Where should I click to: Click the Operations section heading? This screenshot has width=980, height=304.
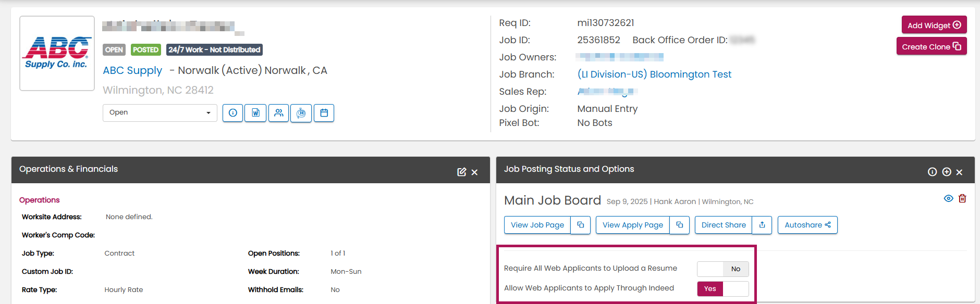pos(40,200)
